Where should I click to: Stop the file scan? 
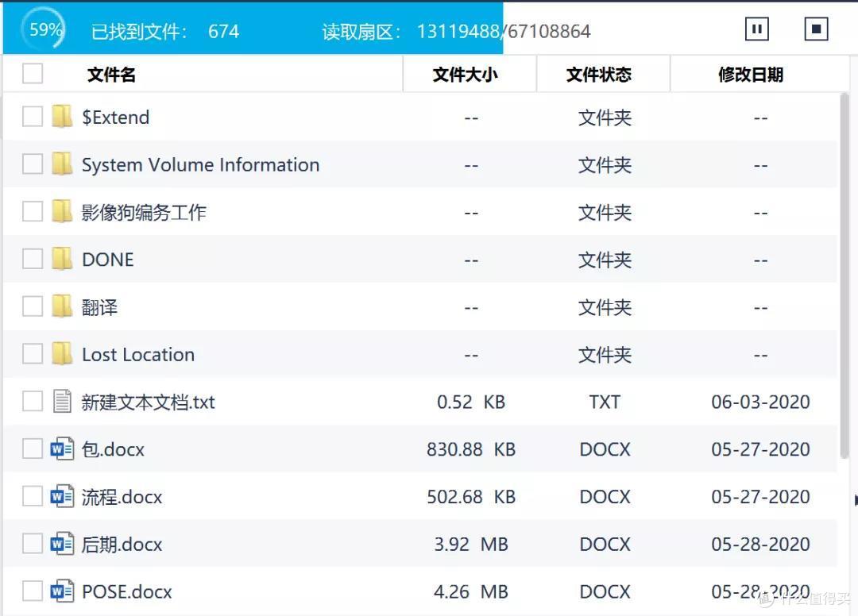click(816, 29)
